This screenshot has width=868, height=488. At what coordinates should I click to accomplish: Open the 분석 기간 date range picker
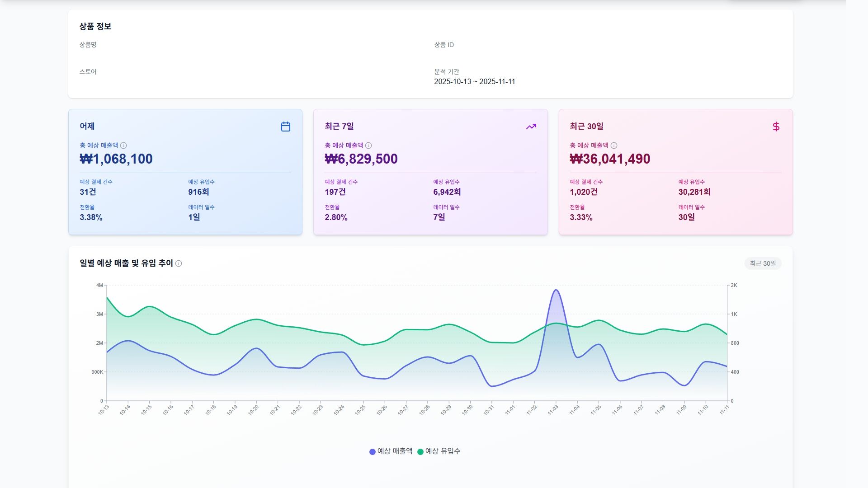coord(475,81)
